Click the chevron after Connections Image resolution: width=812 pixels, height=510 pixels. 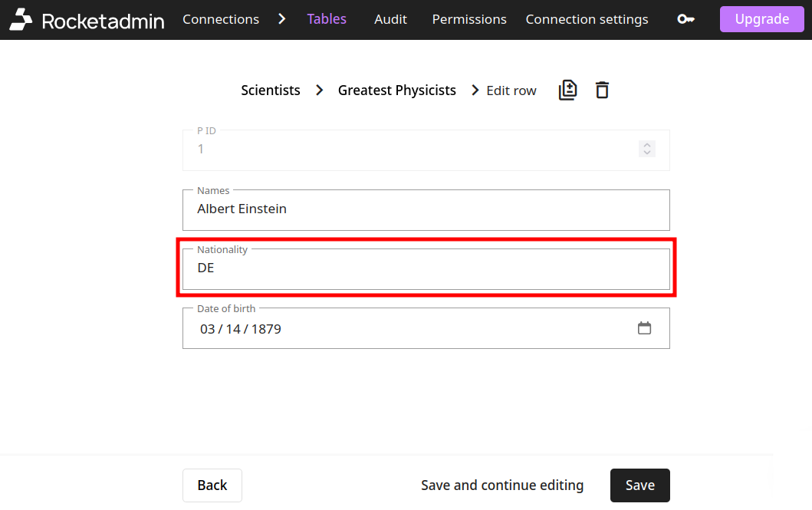click(282, 19)
